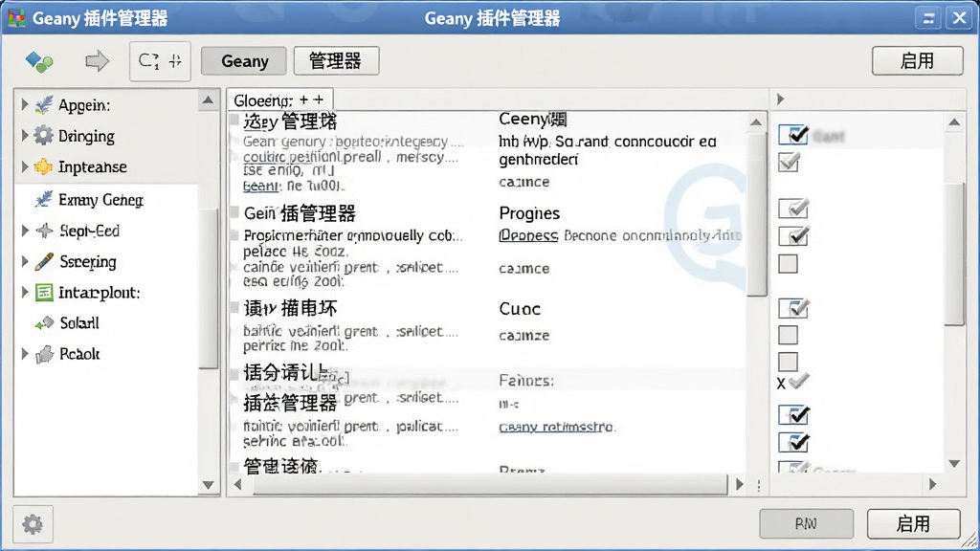Screen dimensions: 980x551
Task: Toggle the checkbox aligned with Cuoc row
Action: [793, 308]
